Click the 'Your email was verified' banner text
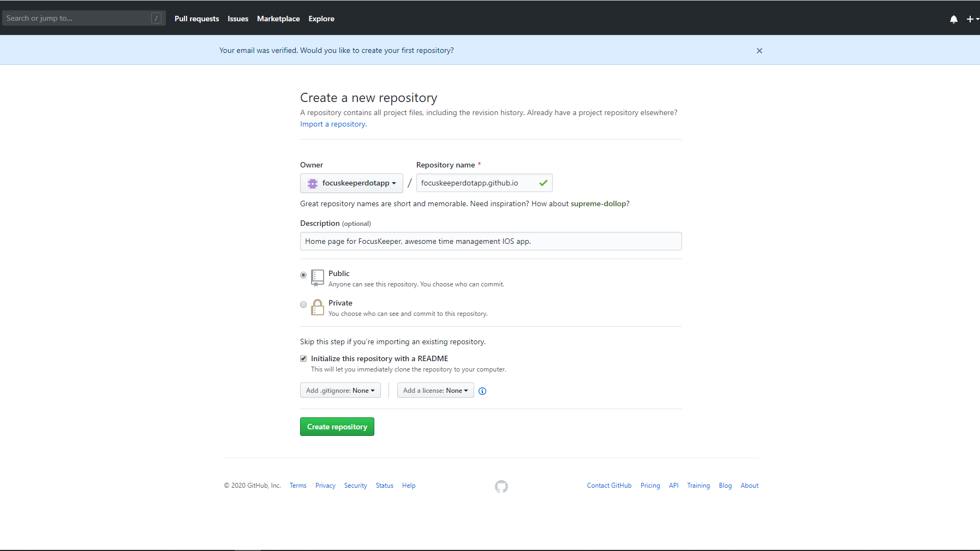980x551 pixels. point(336,50)
